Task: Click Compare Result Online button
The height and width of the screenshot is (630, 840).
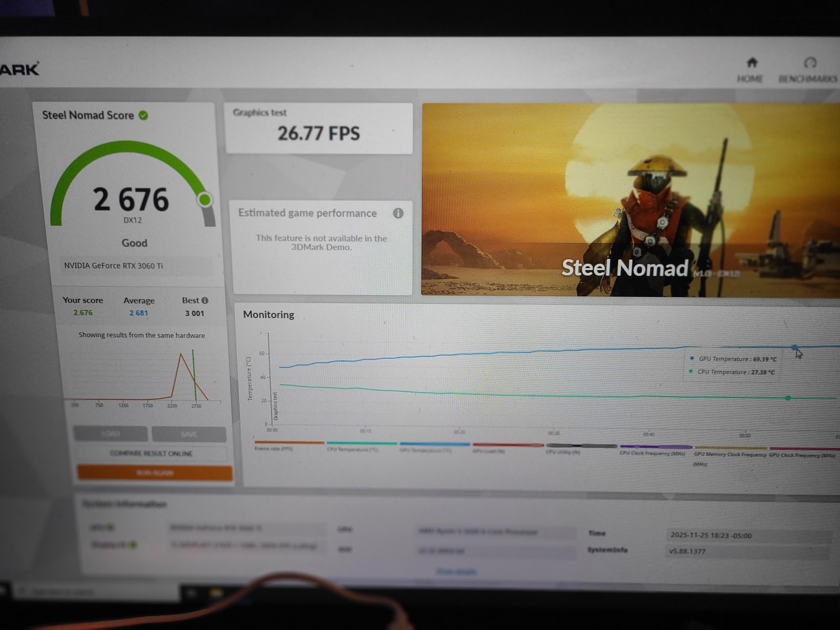Action: coord(151,453)
